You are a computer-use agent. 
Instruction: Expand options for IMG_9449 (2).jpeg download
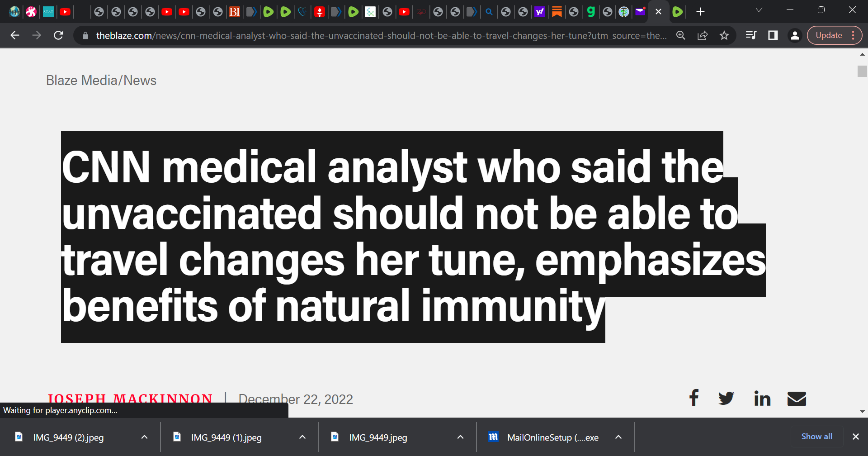point(144,437)
